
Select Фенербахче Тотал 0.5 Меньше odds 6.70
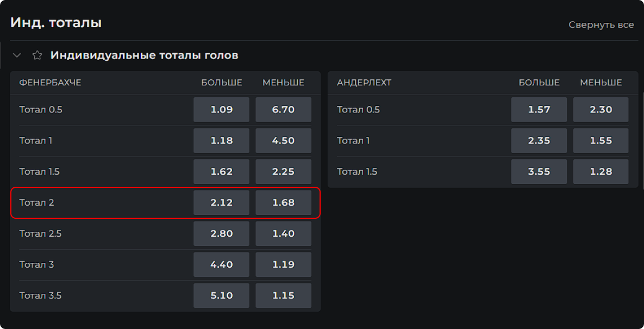283,110
